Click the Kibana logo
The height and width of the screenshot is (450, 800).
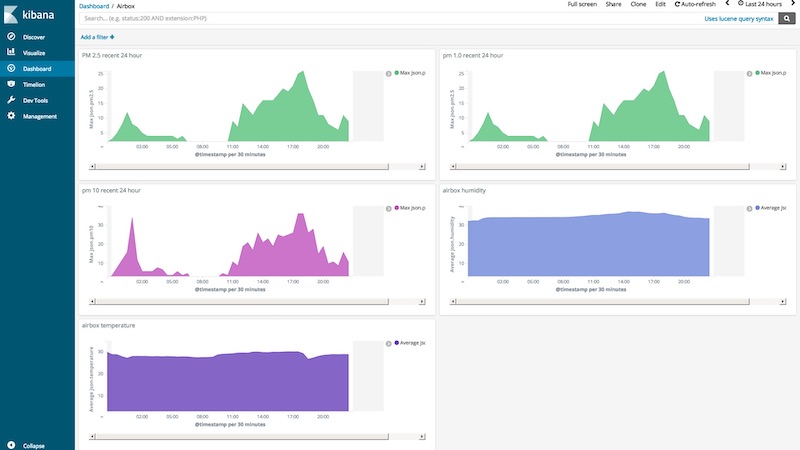(x=29, y=14)
